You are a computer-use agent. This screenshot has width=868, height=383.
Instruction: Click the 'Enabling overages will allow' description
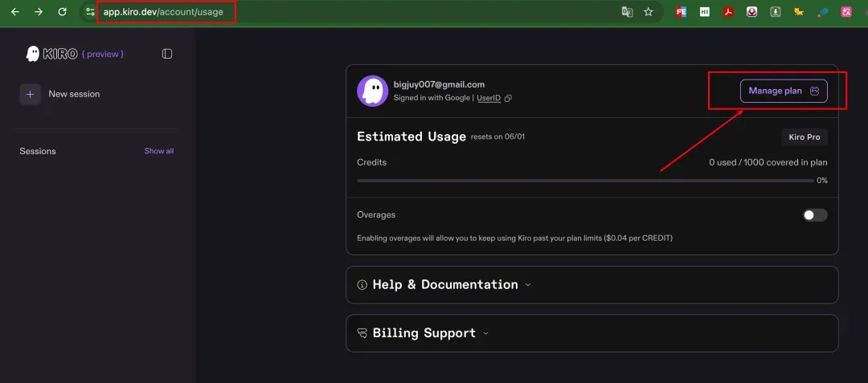(515, 238)
